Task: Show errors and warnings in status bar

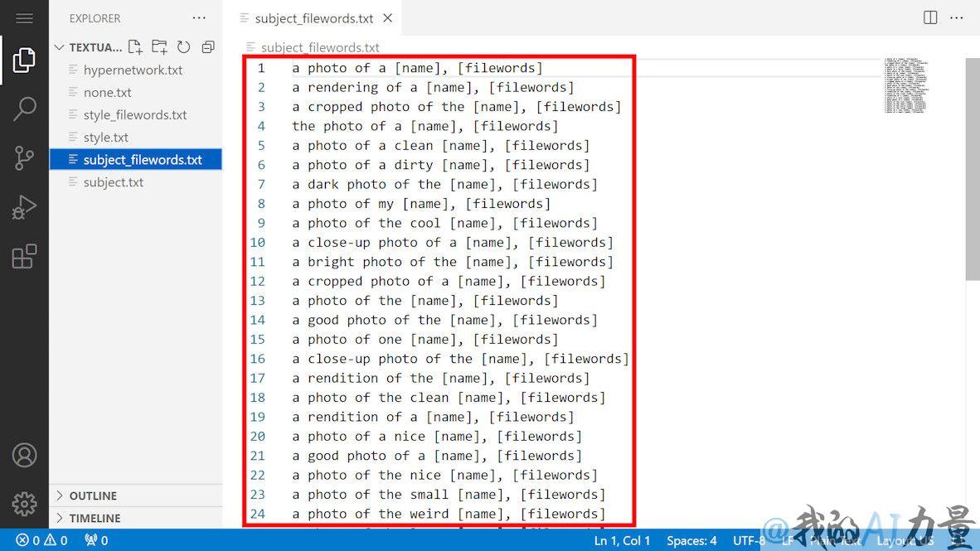Action: [42, 539]
